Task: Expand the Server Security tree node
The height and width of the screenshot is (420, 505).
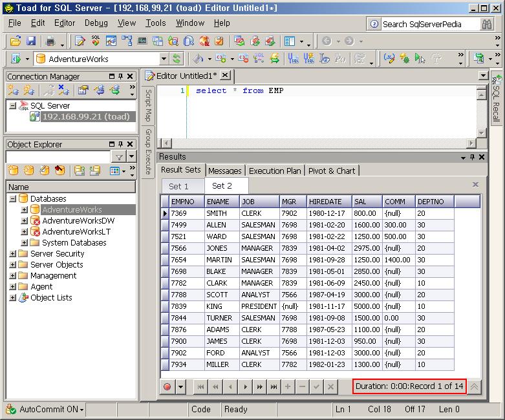Action: [12, 254]
